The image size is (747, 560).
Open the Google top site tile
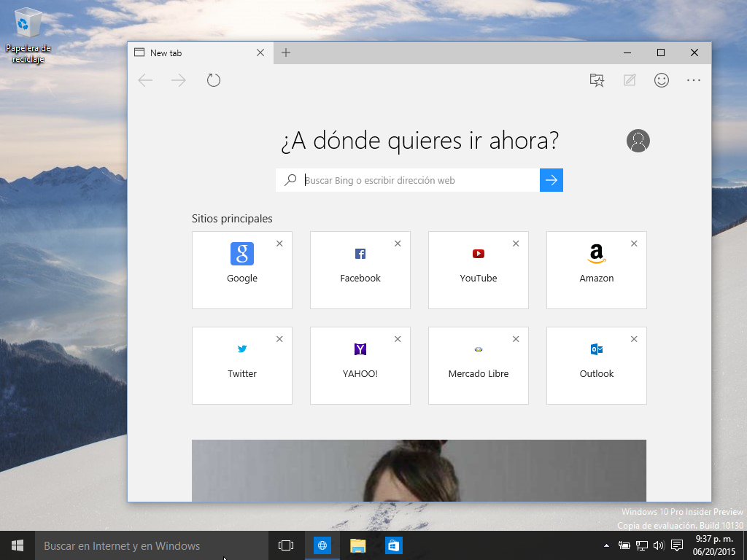242,270
